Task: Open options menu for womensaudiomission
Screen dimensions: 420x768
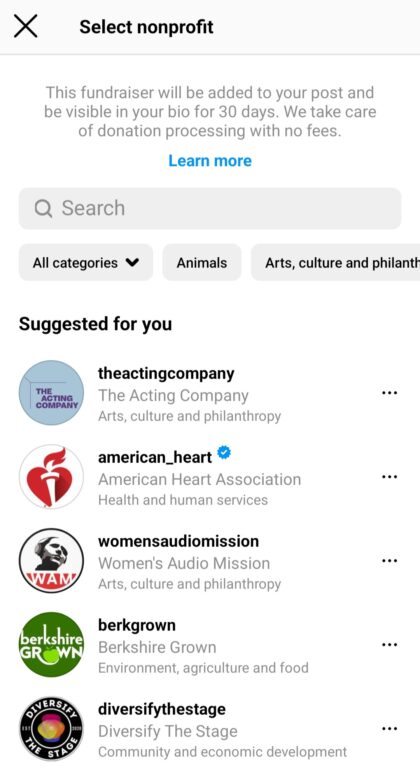Action: tap(389, 561)
